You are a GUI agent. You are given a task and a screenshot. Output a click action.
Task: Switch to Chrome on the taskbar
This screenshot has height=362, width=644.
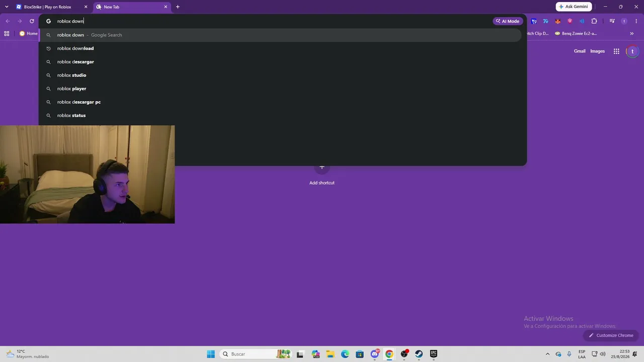[x=389, y=354]
